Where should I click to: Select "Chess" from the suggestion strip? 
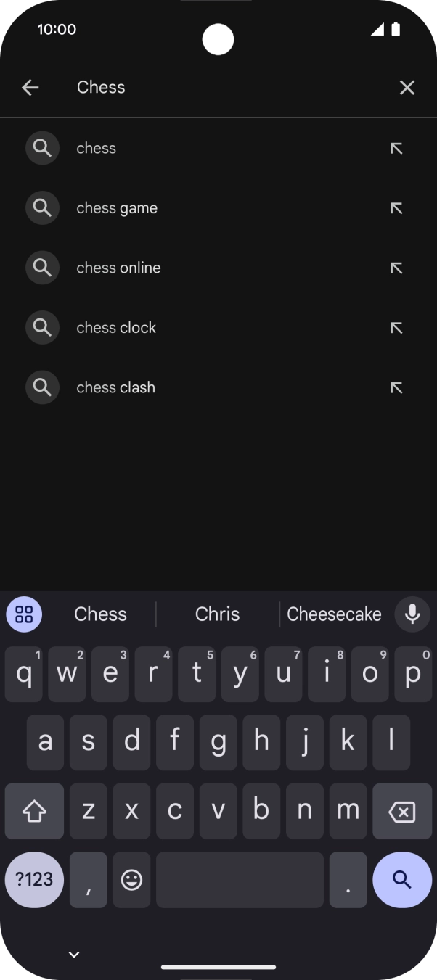click(x=100, y=614)
